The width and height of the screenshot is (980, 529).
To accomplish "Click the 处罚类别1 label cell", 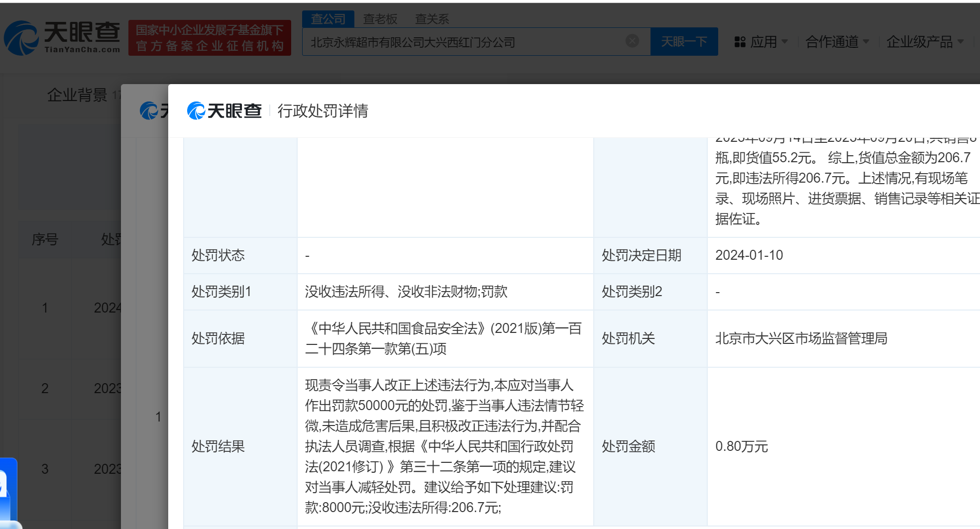I will 240,292.
